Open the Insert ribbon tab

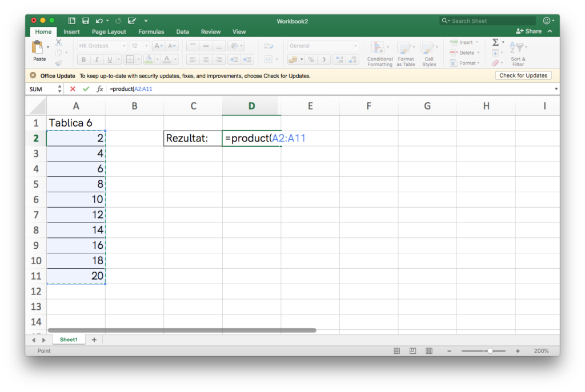[71, 32]
